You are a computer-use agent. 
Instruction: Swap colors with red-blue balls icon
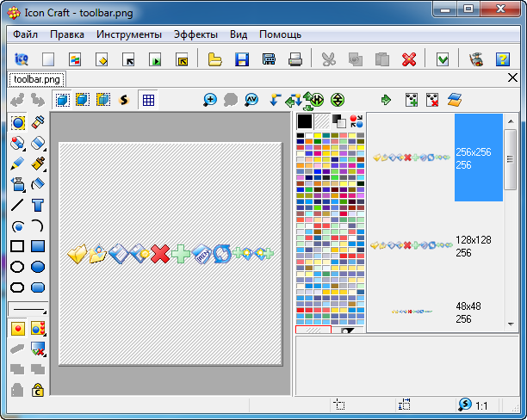tap(356, 121)
